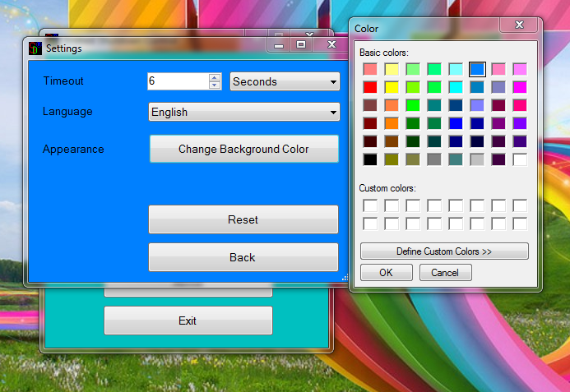Close the Settings window

point(331,44)
